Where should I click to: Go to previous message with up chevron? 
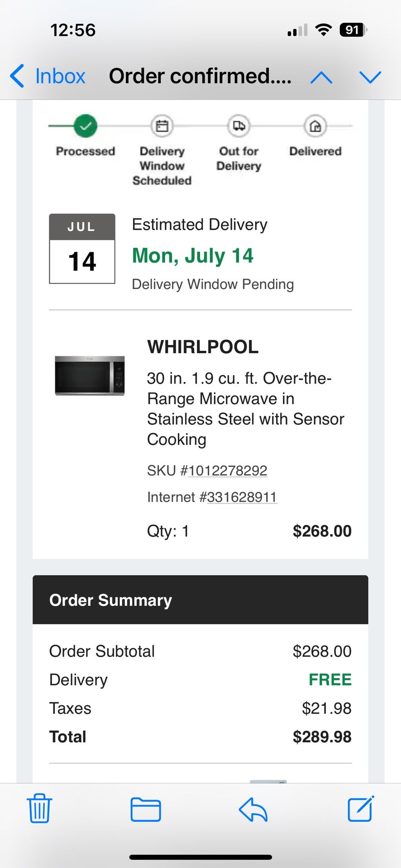tap(321, 77)
